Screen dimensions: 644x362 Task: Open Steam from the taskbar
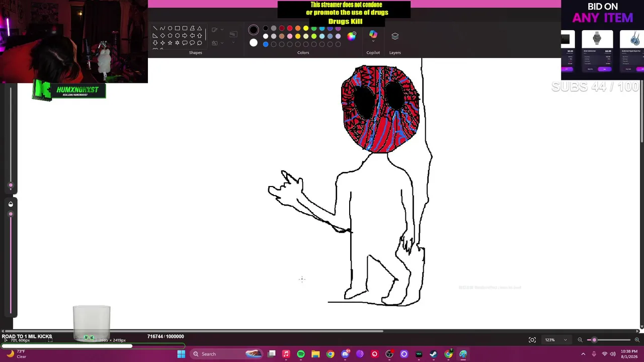coord(434,354)
